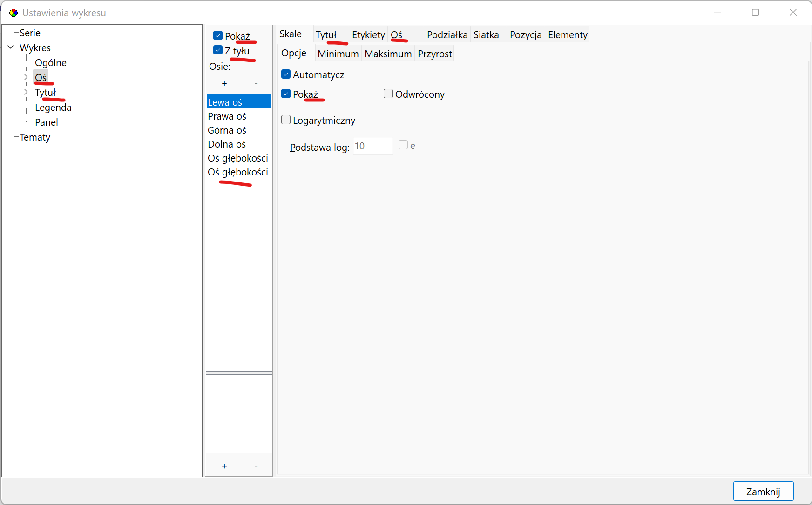Viewport: 812px width, 505px height.
Task: Remove axis with upper minus button
Action: 256,83
